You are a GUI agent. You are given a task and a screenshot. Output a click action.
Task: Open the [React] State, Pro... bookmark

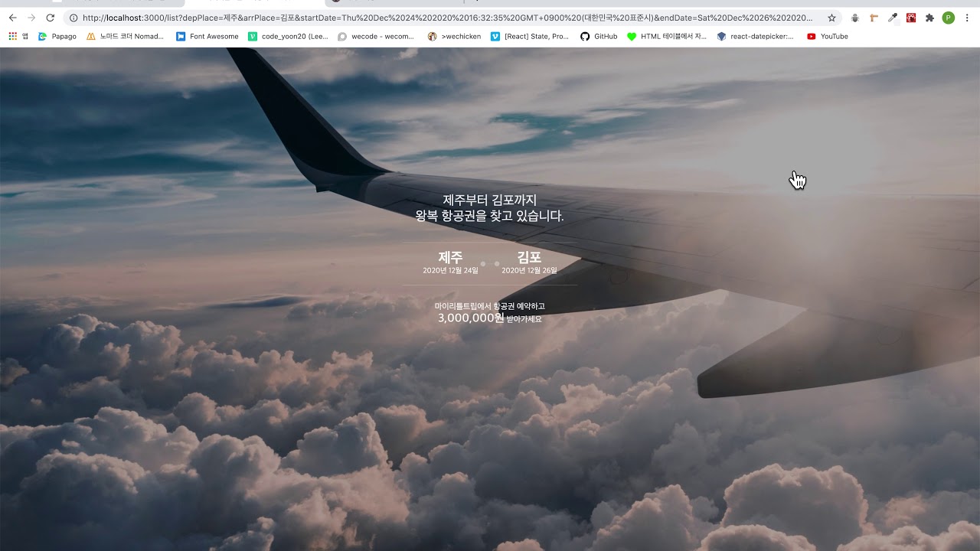[x=530, y=36]
